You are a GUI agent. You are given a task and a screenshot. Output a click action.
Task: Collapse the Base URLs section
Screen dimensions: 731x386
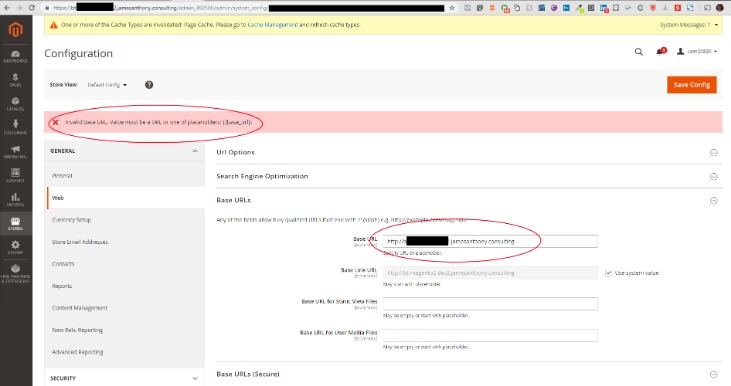coord(469,200)
